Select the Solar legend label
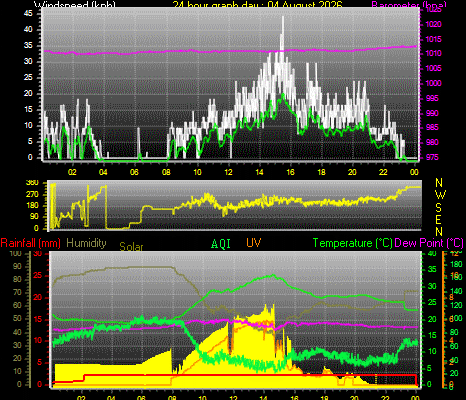The height and width of the screenshot is (400, 466). click(131, 247)
